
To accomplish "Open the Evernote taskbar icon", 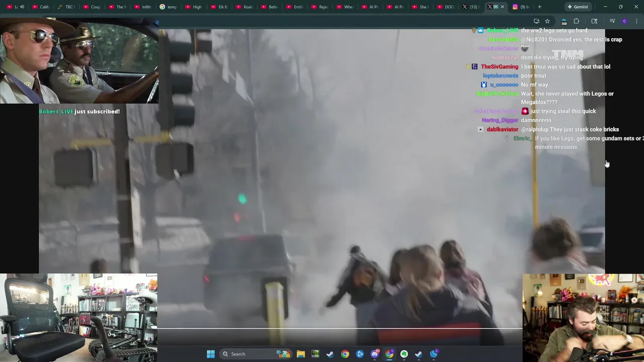I will pos(404,354).
